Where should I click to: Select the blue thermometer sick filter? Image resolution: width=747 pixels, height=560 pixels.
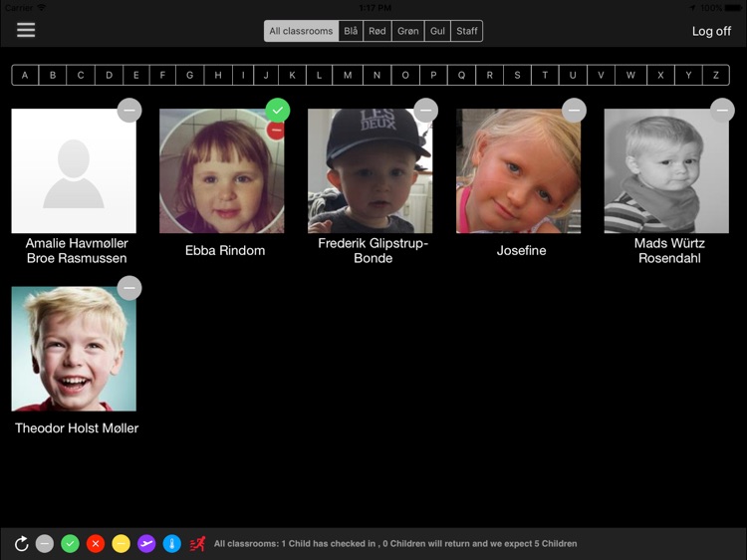(172, 544)
